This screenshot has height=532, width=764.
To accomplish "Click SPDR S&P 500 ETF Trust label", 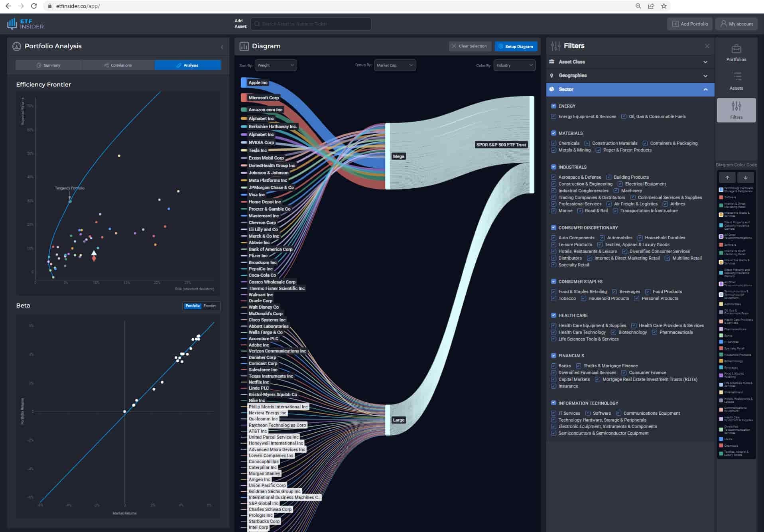I will [501, 145].
